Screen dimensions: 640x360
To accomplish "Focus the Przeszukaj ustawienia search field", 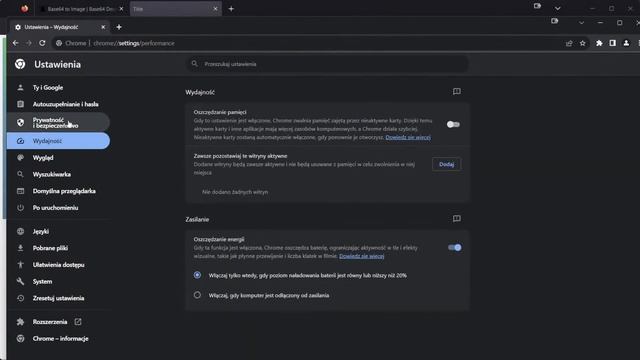I will pyautogui.click(x=327, y=64).
